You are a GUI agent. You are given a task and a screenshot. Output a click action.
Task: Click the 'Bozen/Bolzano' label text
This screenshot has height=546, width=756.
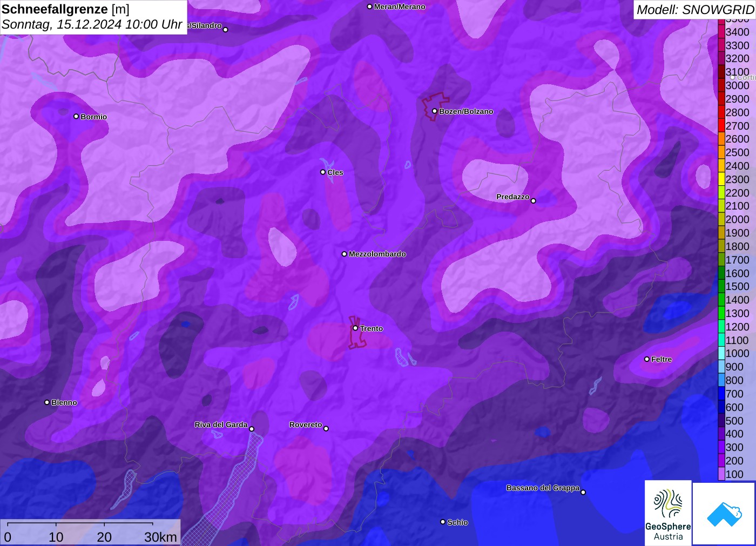(466, 111)
